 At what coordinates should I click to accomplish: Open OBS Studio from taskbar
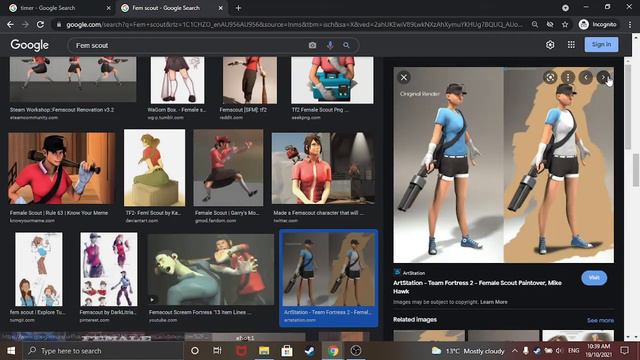[x=356, y=351]
